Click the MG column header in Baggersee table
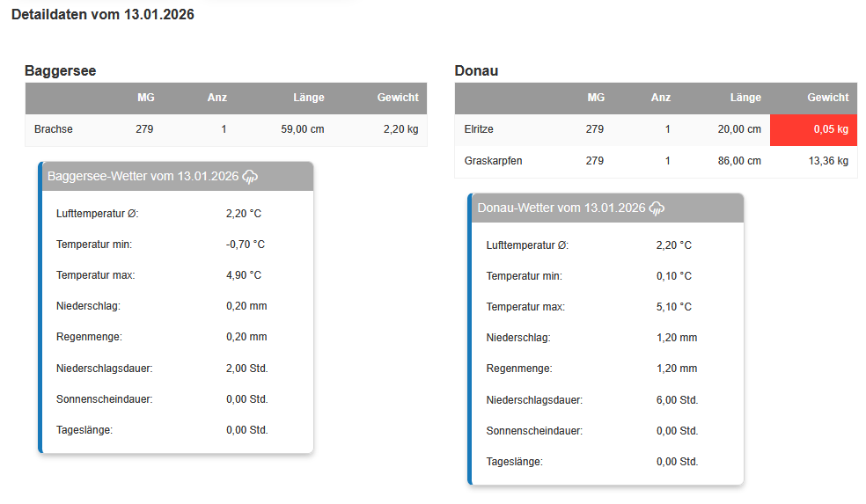Image resolution: width=866 pixels, height=504 pixels. 146,98
